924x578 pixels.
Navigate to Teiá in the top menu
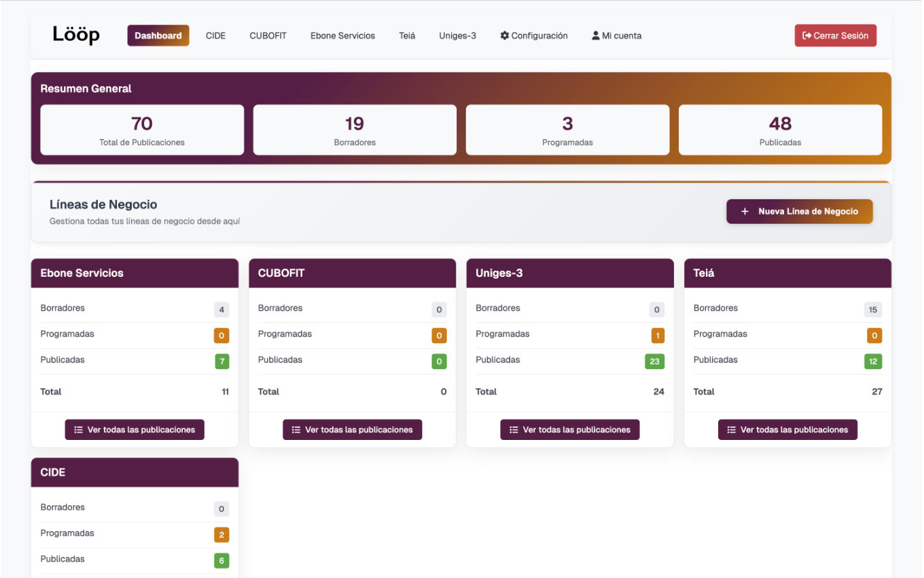407,35
